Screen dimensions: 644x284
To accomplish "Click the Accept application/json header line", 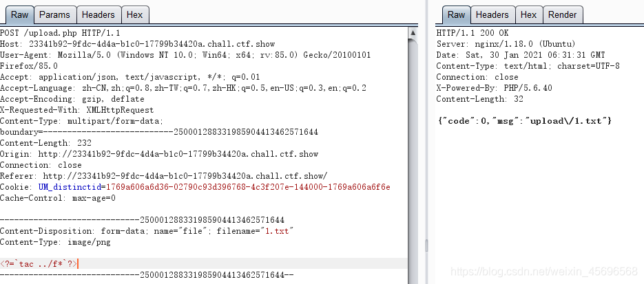I will 130,77.
